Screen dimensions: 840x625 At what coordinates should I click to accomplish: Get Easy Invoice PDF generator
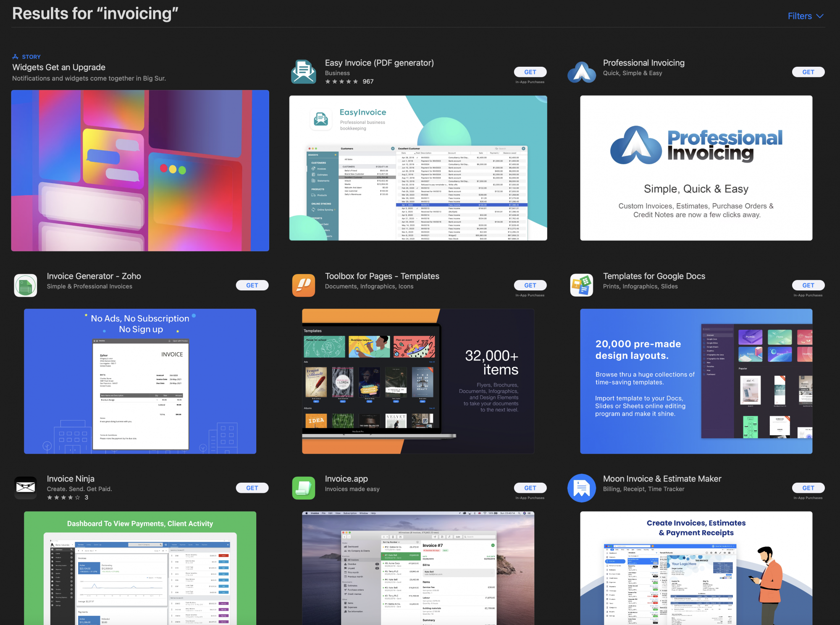[530, 72]
